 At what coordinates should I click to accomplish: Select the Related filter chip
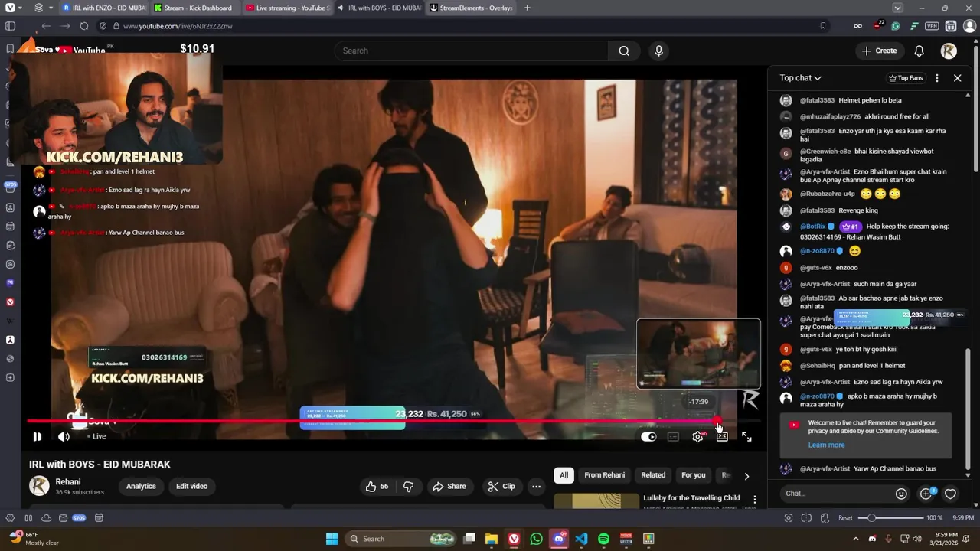[653, 475]
